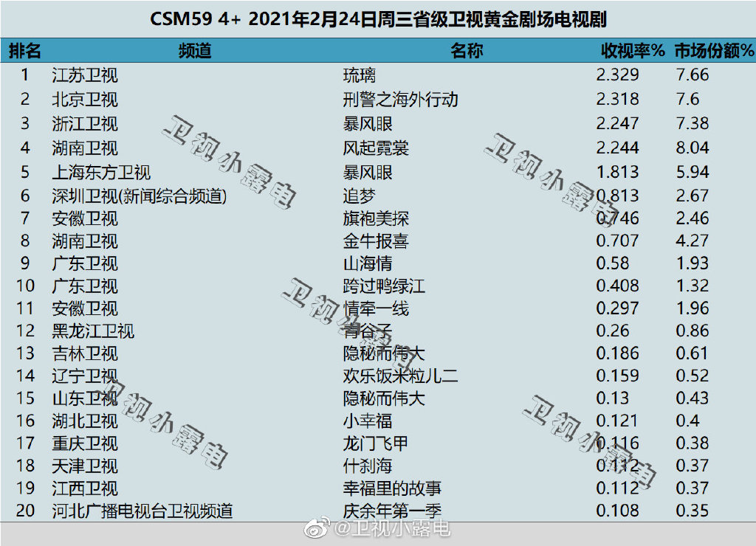756x546 pixels.
Task: Click drama name 庆余年第一季
Action: click(x=392, y=511)
